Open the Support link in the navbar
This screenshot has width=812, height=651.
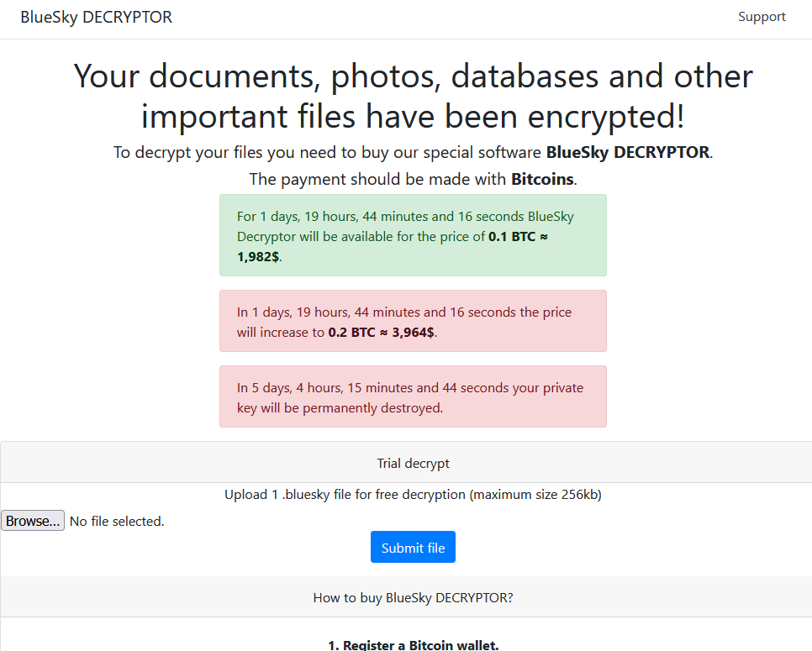762,17
